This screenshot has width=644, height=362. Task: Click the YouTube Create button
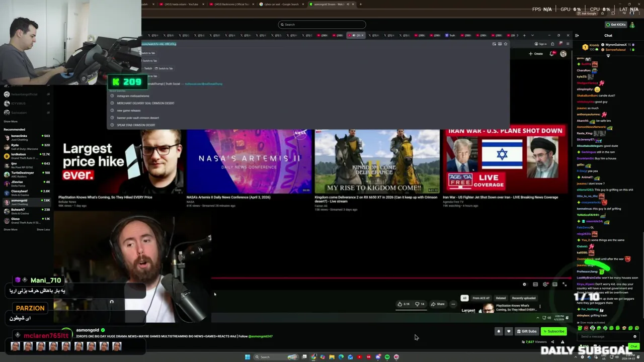[x=536, y=53]
